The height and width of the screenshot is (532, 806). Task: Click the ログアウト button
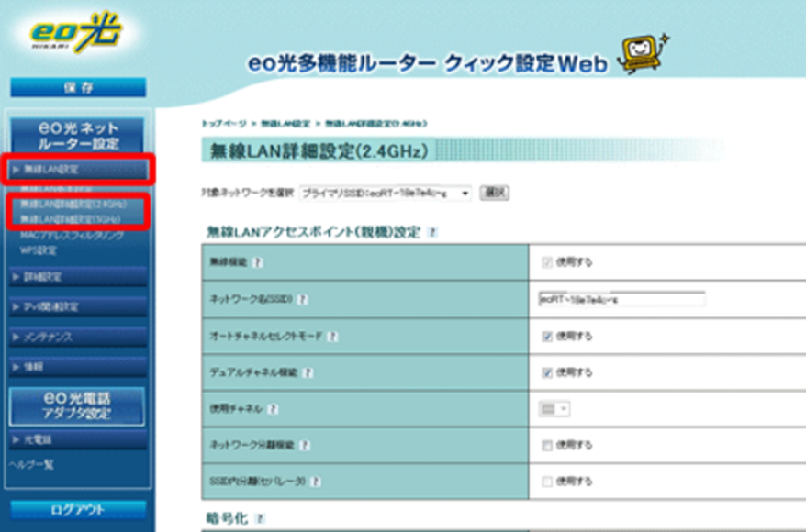78,510
